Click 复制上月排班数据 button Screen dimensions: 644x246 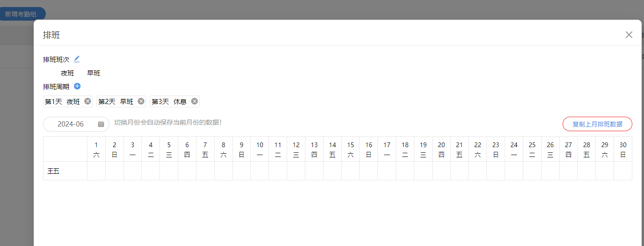coord(597,124)
